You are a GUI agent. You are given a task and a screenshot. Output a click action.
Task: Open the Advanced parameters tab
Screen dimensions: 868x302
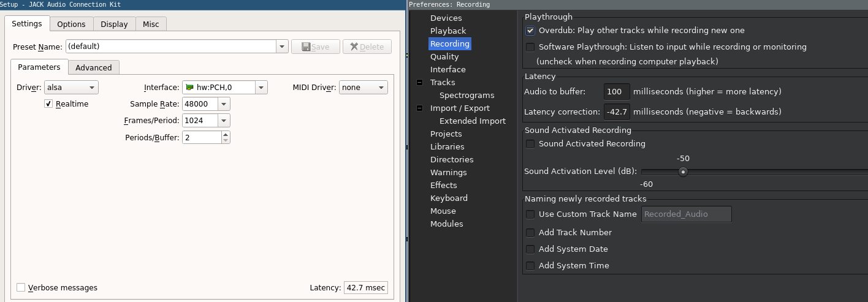(x=93, y=67)
